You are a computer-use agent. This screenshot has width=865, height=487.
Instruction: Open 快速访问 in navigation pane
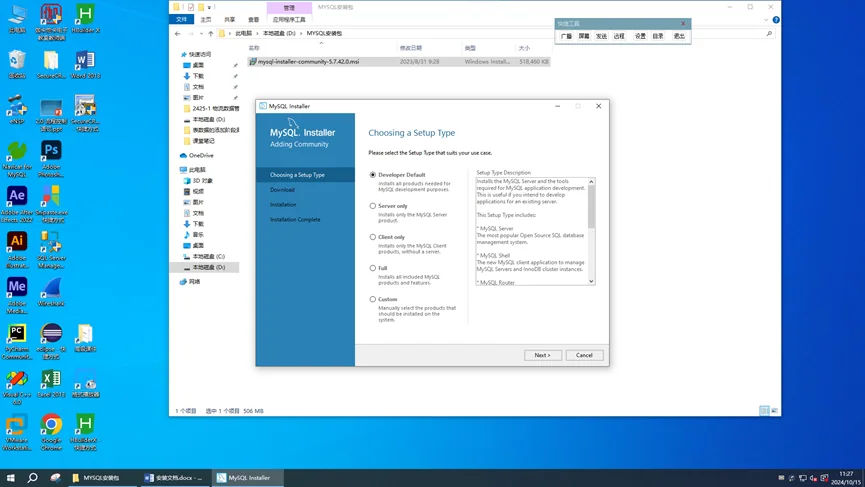(x=200, y=54)
